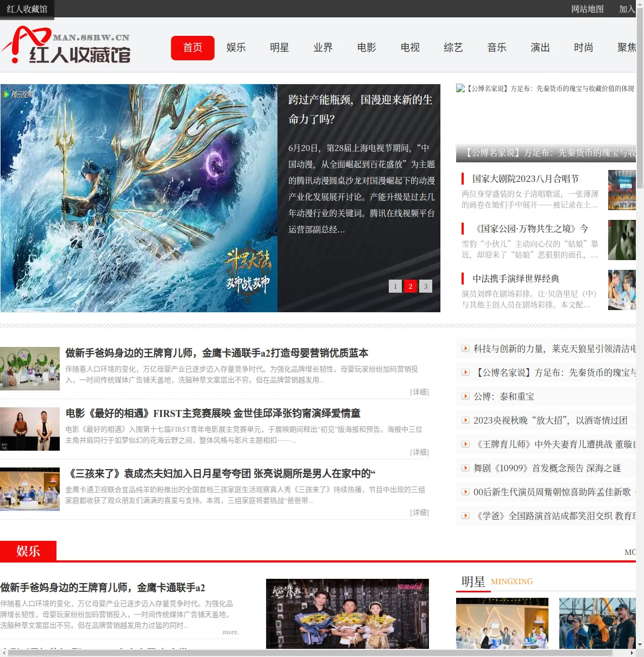Open 00后新生代演员周觜朝 headline
Viewport: 644px width, 657px height.
click(x=554, y=492)
